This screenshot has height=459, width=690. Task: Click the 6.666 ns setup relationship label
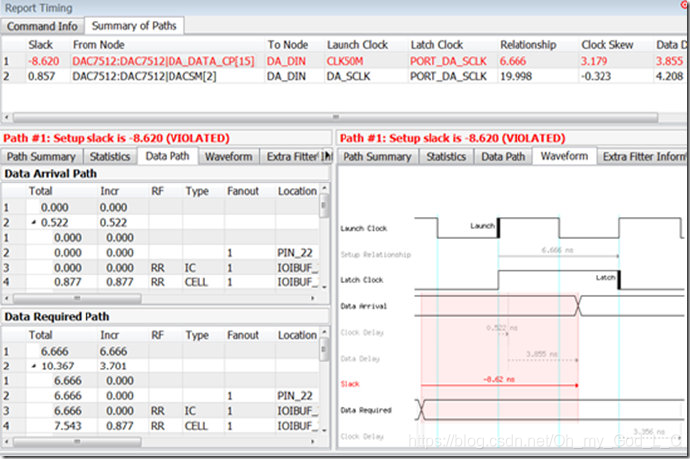tap(558, 250)
